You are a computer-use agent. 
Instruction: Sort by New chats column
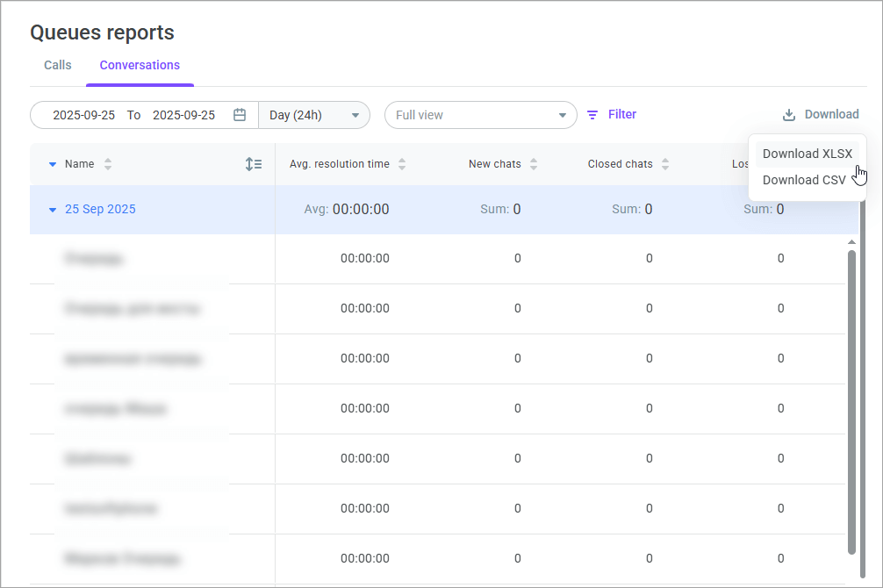coord(534,164)
